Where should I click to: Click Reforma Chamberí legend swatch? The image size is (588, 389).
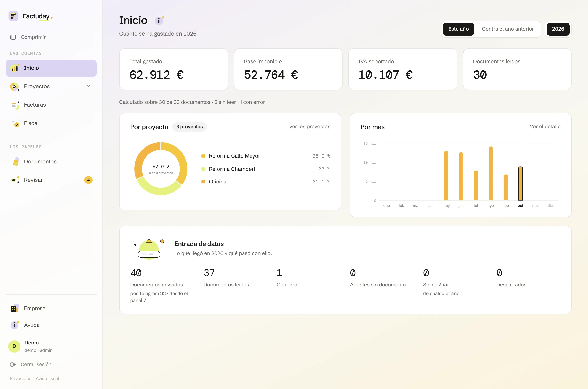pos(203,169)
